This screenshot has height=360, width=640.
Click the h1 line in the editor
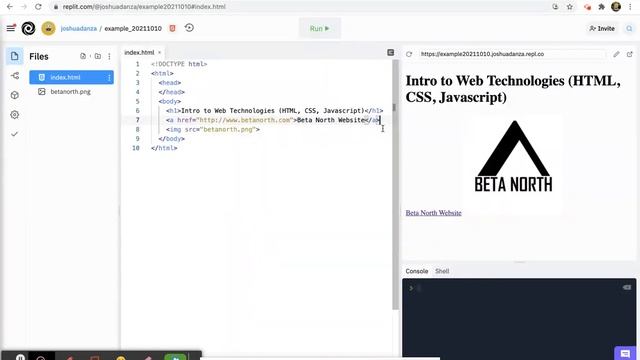pyautogui.click(x=274, y=111)
